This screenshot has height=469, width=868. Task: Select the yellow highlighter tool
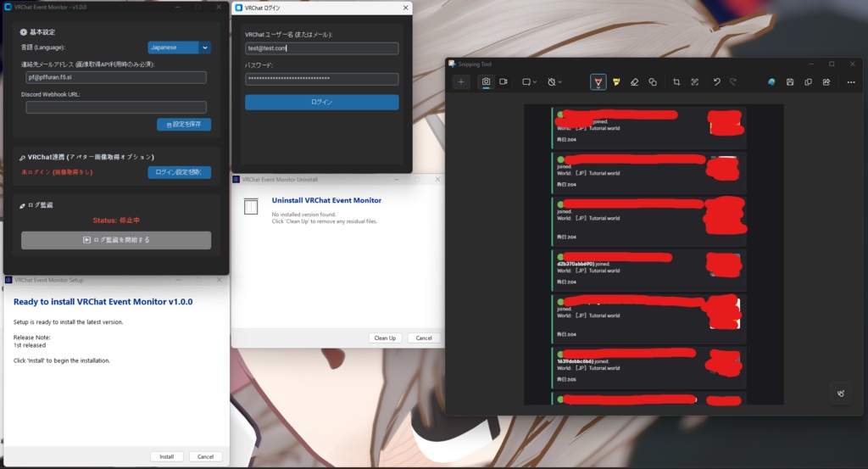click(x=616, y=82)
